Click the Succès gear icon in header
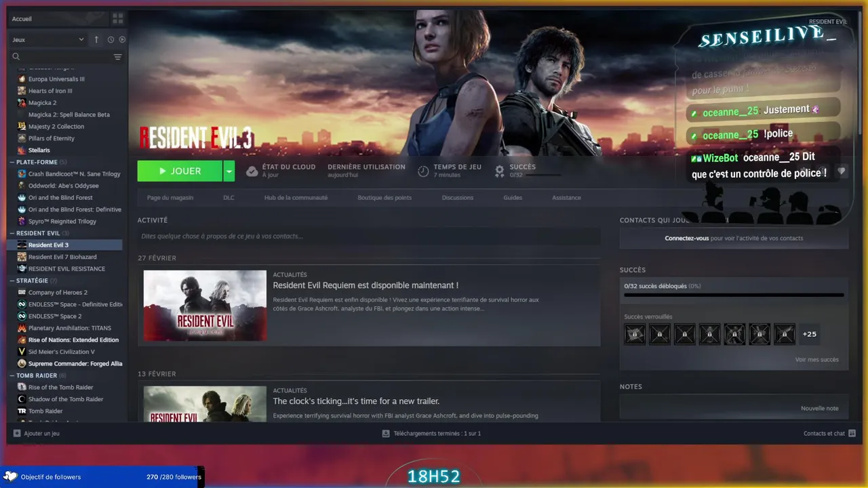868x488 pixels. tap(500, 171)
